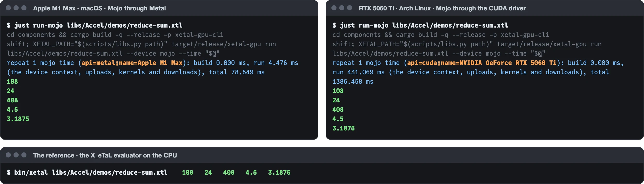This screenshot has height=184, width=644.
Task: Click the XETAL_PATH line in Metal window
Action: [141, 44]
